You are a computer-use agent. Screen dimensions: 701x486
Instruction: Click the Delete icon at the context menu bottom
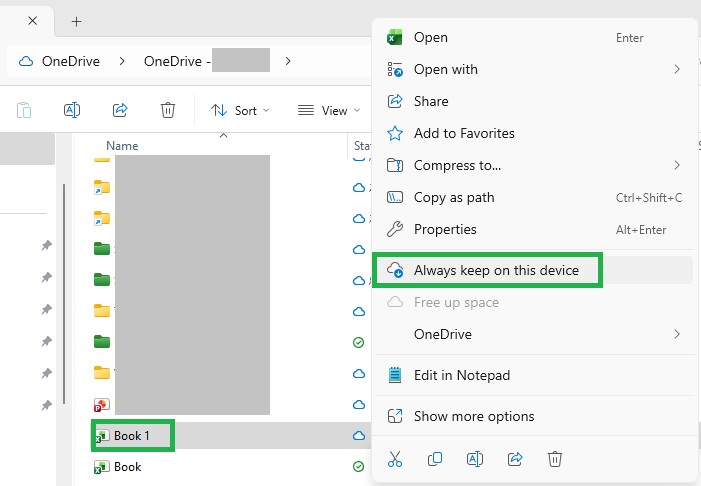(555, 459)
